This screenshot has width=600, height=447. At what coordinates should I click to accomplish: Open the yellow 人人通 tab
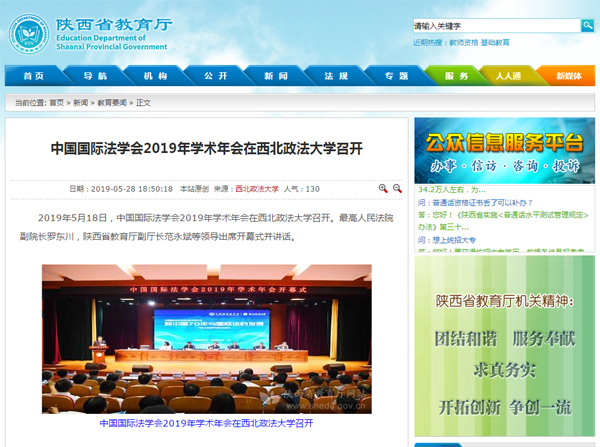point(508,76)
